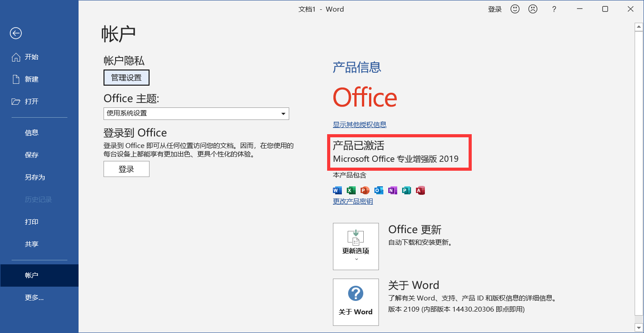Click the OneNote product icon

click(392, 190)
